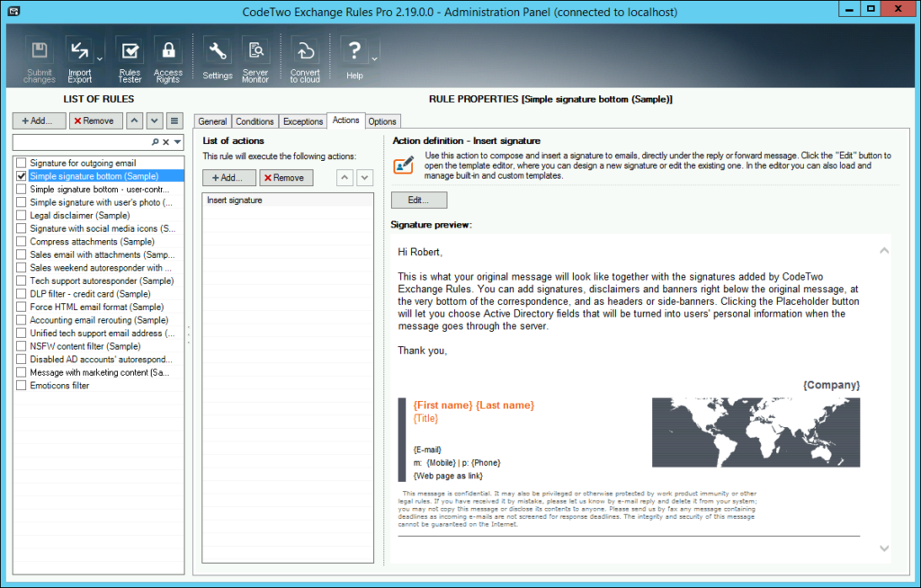The image size is (921, 588).
Task: Focus the rules search input field
Action: pyautogui.click(x=82, y=142)
